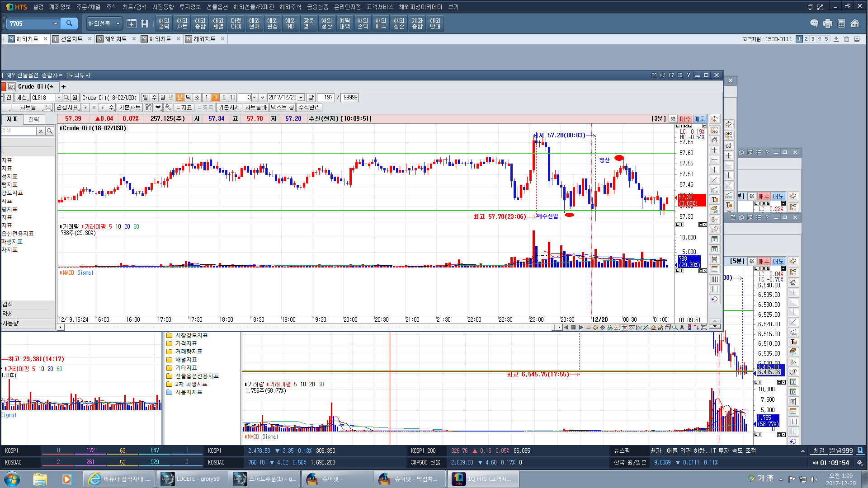Click the home icon in top right toolbar
This screenshot has height=488, width=868.
tap(854, 23)
